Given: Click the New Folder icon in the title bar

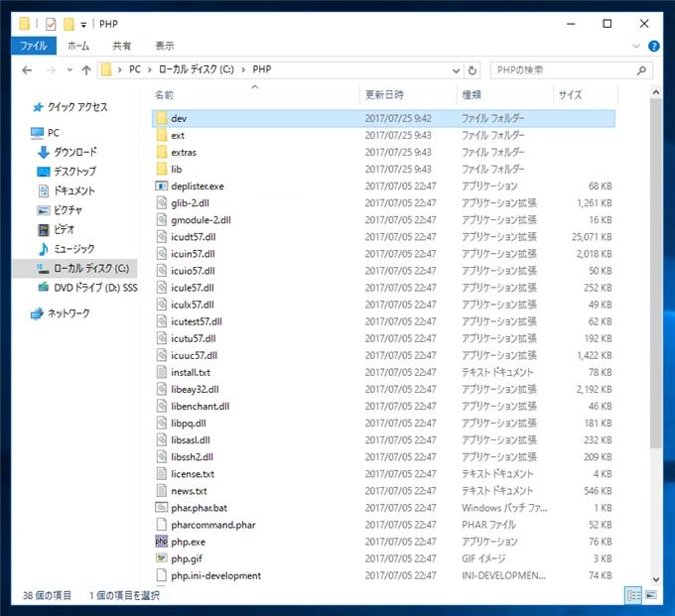Looking at the screenshot, I should coord(68,24).
